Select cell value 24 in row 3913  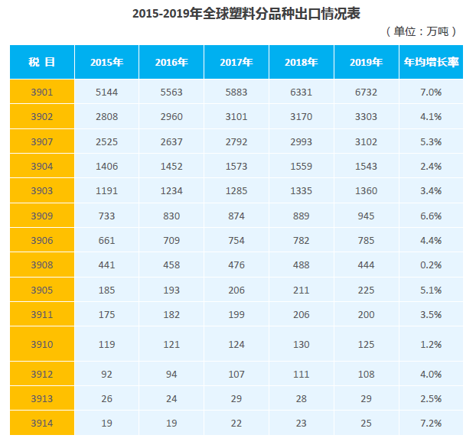[171, 398]
